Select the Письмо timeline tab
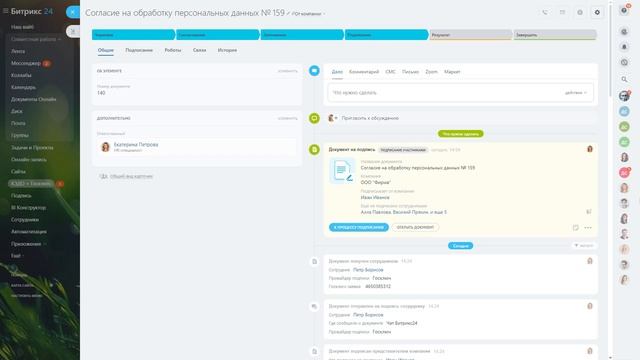Image resolution: width=640 pixels, height=360 pixels. point(410,72)
